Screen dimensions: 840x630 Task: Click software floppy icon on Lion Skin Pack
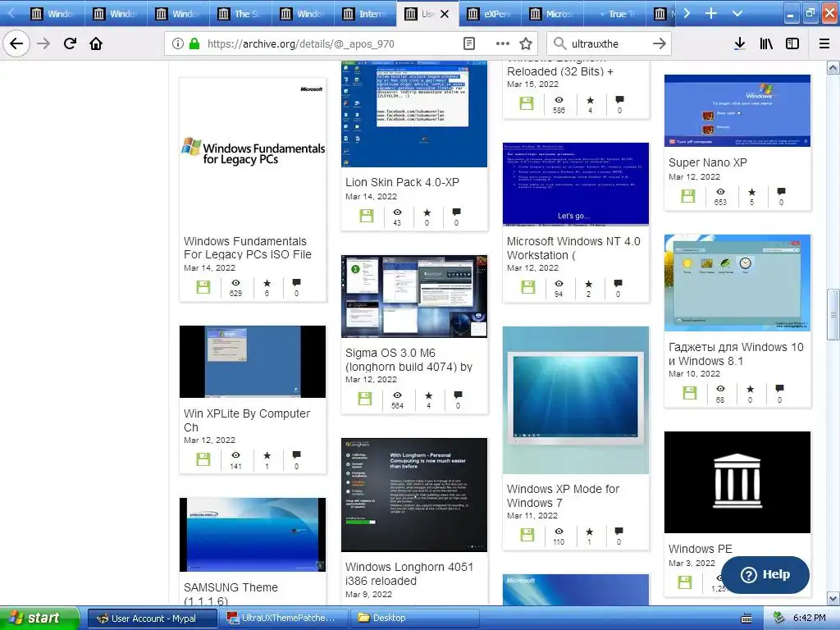click(x=367, y=216)
